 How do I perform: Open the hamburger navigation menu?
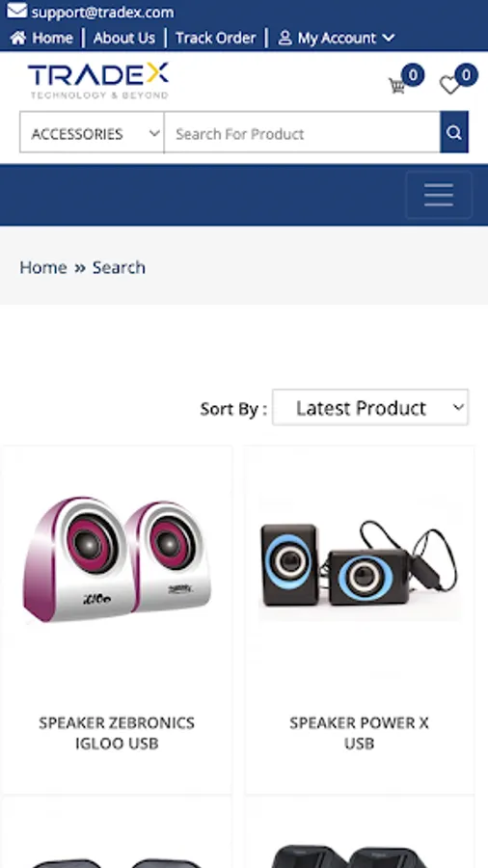click(439, 195)
